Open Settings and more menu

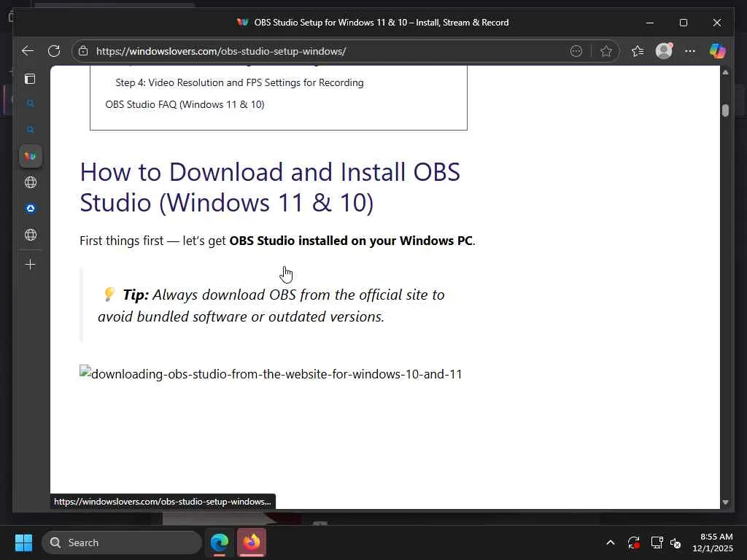pos(690,51)
